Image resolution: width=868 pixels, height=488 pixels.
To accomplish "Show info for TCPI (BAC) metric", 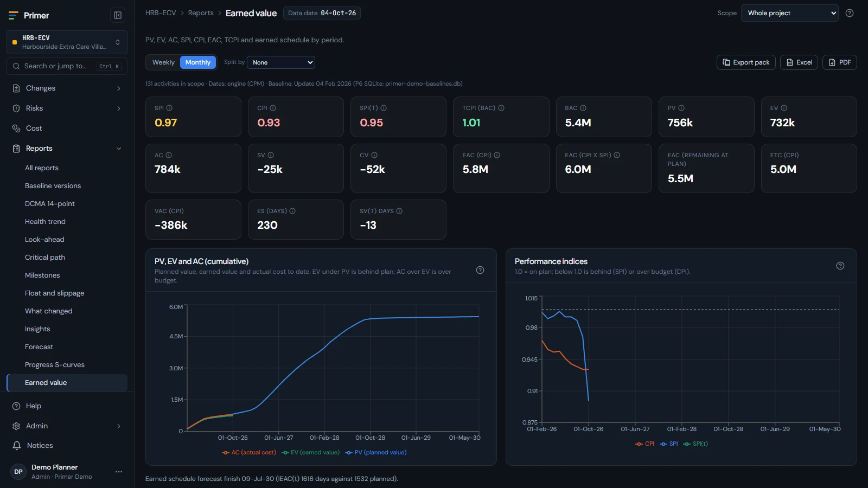I will pyautogui.click(x=501, y=108).
